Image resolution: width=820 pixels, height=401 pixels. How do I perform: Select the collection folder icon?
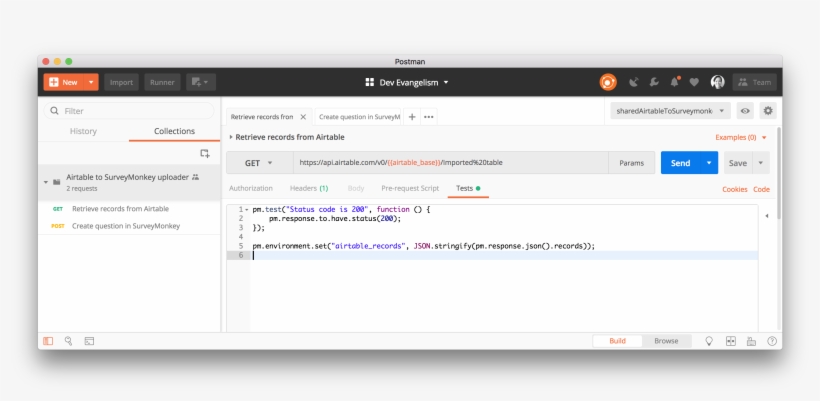coord(56,182)
